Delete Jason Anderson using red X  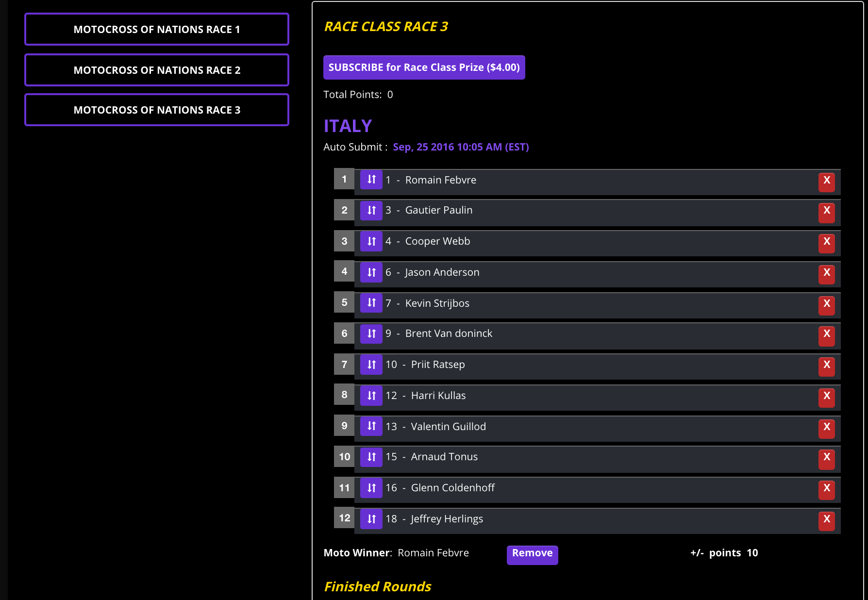(826, 273)
